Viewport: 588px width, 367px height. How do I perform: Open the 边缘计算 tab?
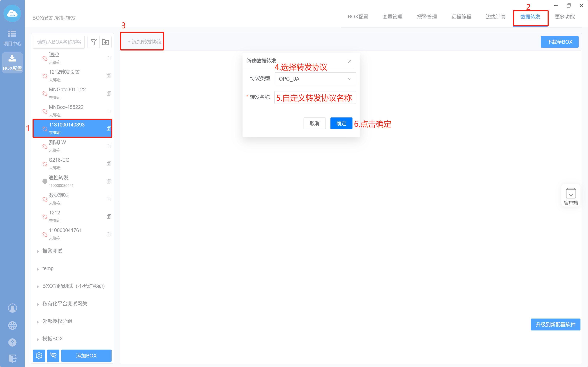tap(495, 17)
